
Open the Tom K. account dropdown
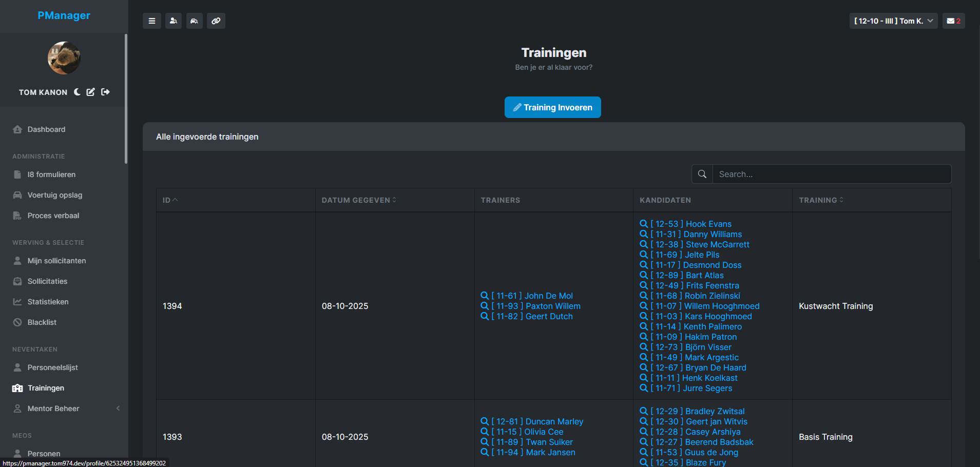coord(893,21)
